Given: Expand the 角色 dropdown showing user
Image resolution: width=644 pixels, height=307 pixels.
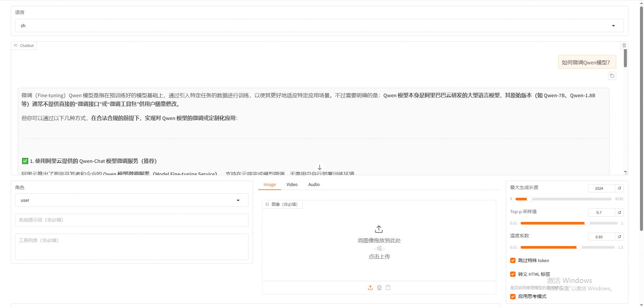Looking at the screenshot, I should click(238, 200).
